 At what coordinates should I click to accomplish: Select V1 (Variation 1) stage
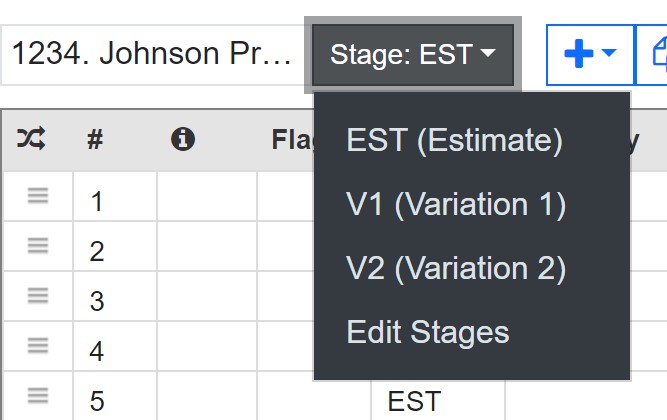coord(456,204)
